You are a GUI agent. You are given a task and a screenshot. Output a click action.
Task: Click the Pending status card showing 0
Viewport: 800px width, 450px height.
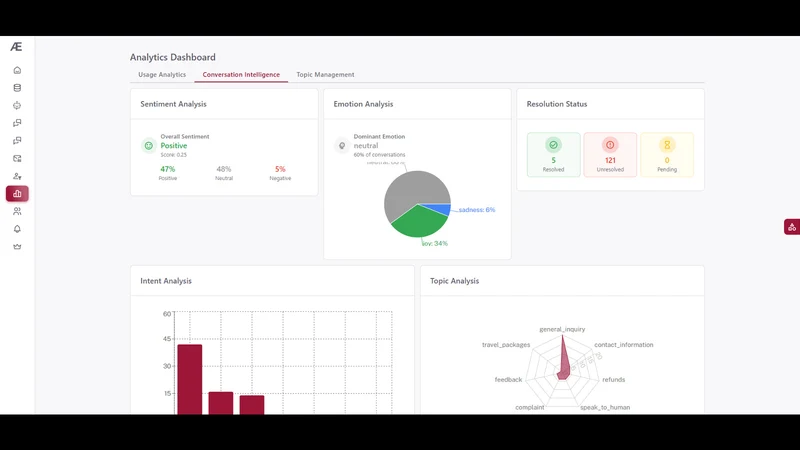667,155
